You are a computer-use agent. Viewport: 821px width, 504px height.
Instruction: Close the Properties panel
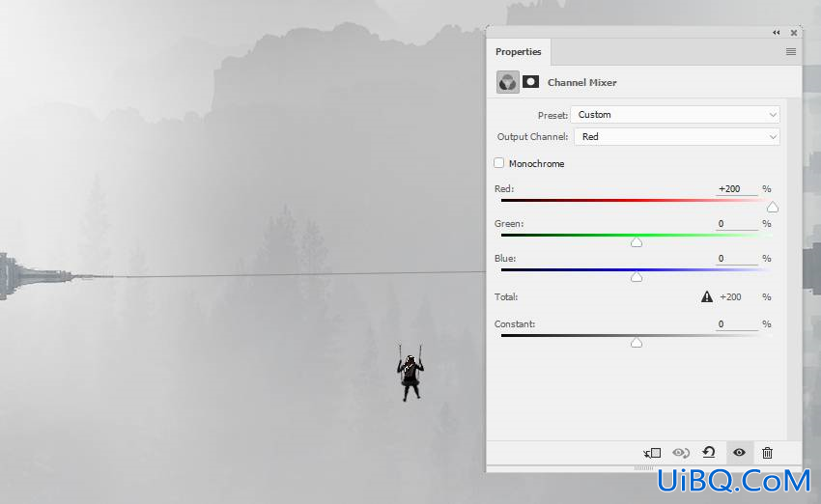(x=794, y=33)
